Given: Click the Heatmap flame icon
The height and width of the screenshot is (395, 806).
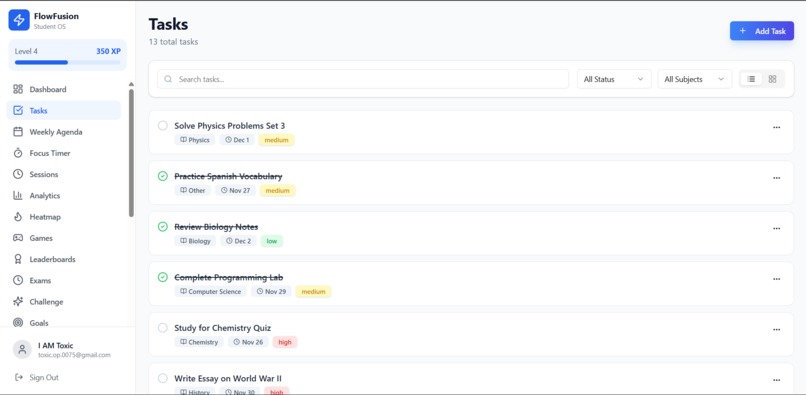Looking at the screenshot, I should [x=18, y=217].
